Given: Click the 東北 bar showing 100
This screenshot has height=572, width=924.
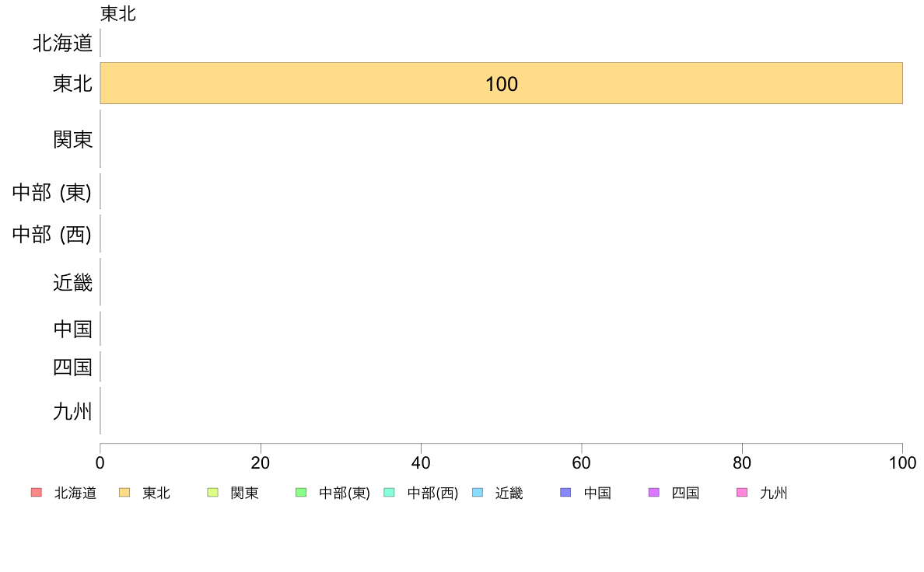Looking at the screenshot, I should (501, 83).
